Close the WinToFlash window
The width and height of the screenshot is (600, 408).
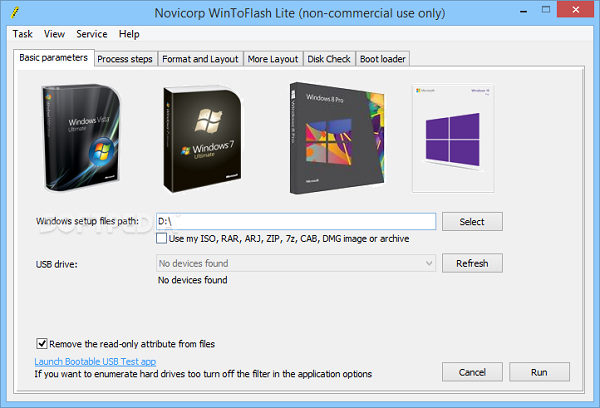[576, 10]
